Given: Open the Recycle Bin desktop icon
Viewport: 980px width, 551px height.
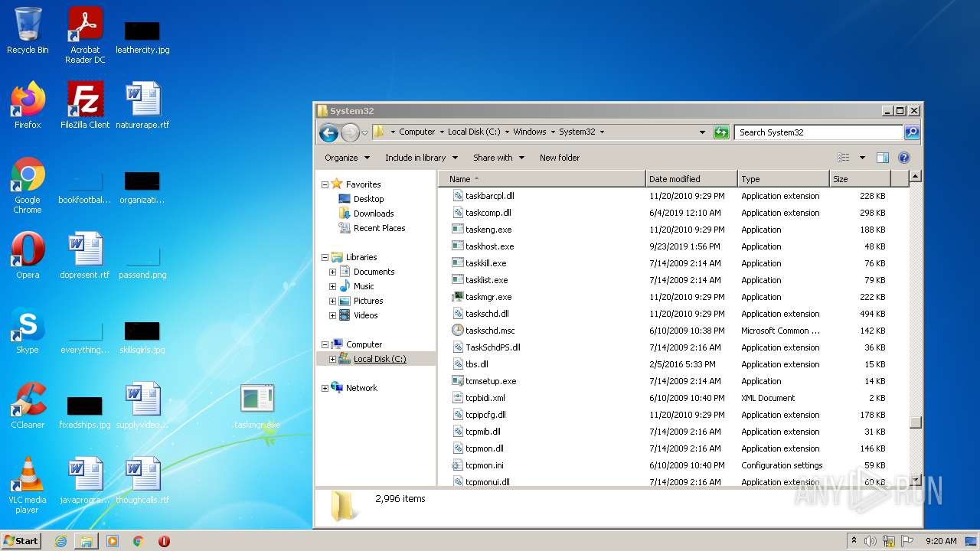Looking at the screenshot, I should 28,31.
